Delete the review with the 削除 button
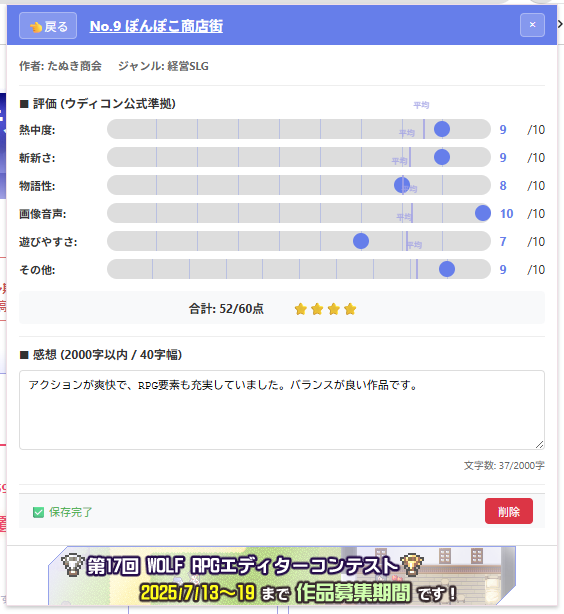 509,511
